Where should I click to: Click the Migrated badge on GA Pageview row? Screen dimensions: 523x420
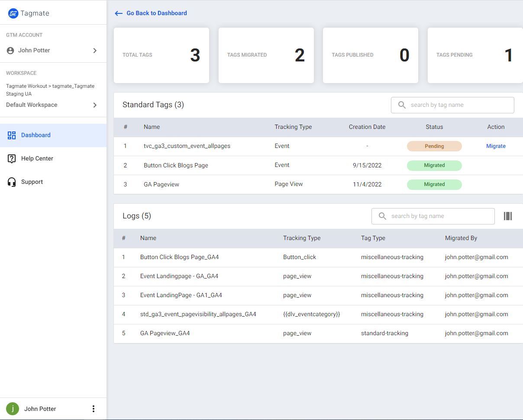coord(434,184)
